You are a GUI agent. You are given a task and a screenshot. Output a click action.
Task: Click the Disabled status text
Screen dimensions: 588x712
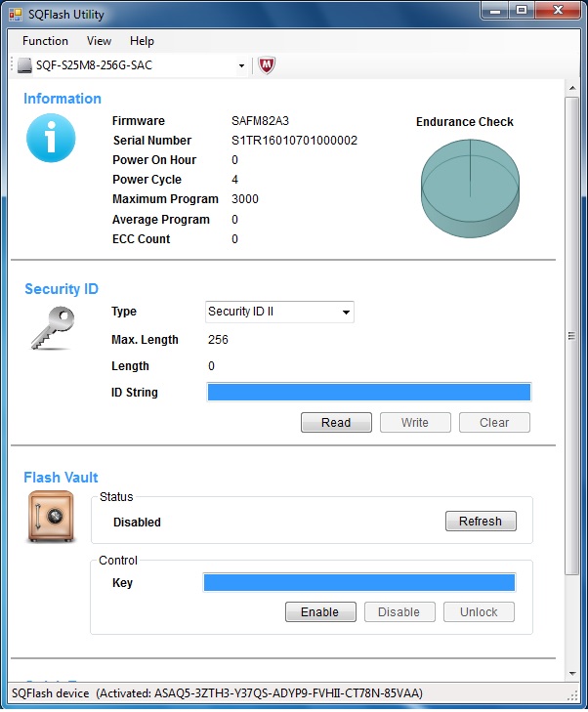[137, 523]
